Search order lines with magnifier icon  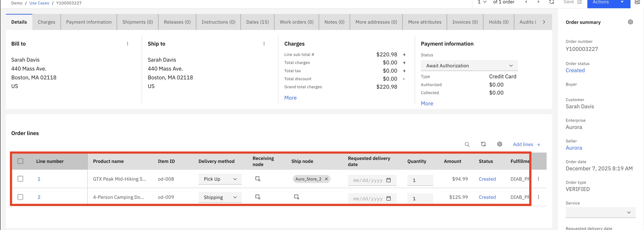[467, 144]
